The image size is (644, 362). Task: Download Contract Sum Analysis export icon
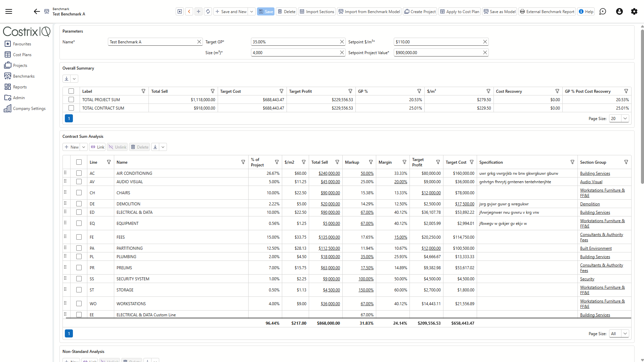tap(155, 147)
